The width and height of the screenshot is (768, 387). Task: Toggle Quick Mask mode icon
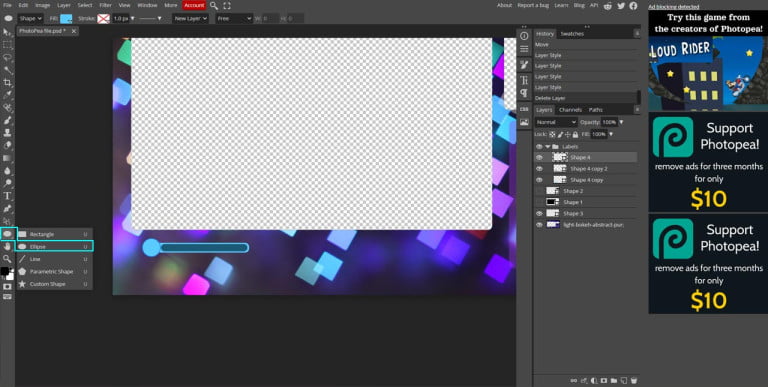[7, 287]
